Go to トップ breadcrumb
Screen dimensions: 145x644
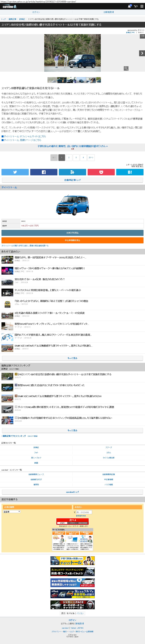pyautogui.click(x=4, y=19)
